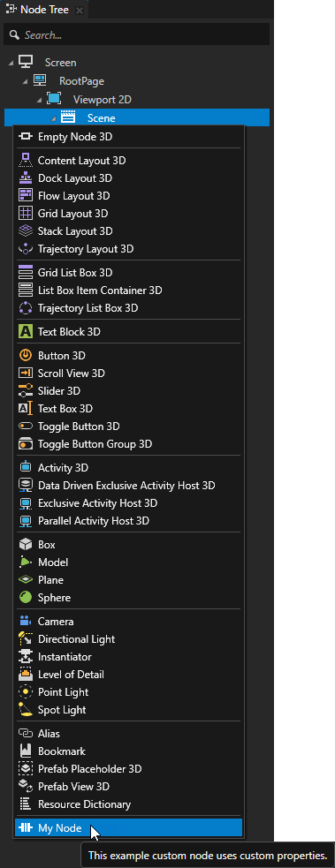The image size is (335, 868).
Task: Click the Trajectory Layout 3D icon
Action: [x=26, y=249]
